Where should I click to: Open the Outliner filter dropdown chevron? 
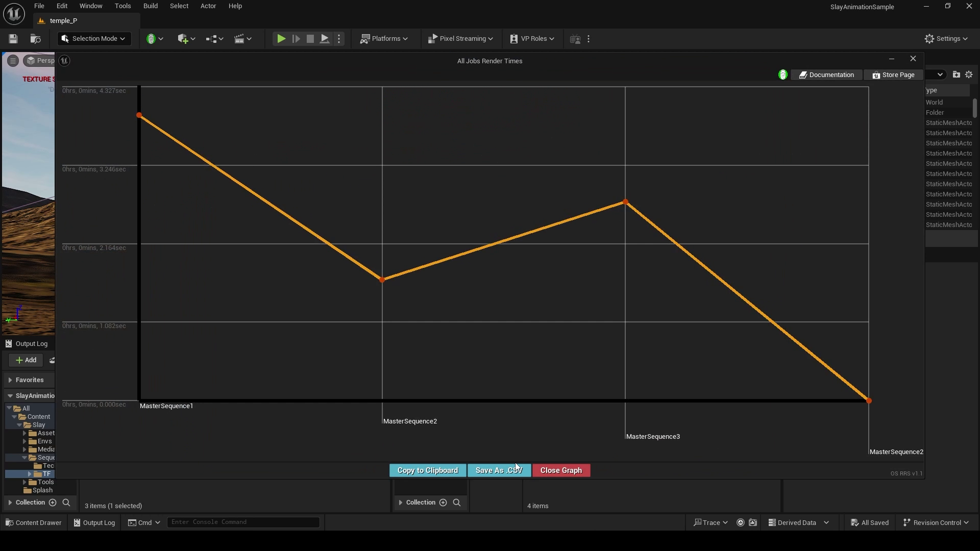click(940, 74)
